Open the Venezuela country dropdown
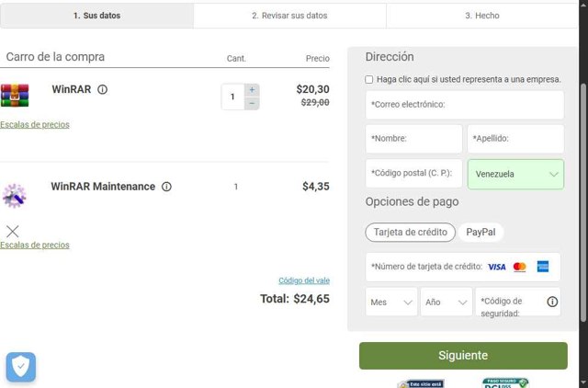This screenshot has width=588, height=388. point(515,174)
